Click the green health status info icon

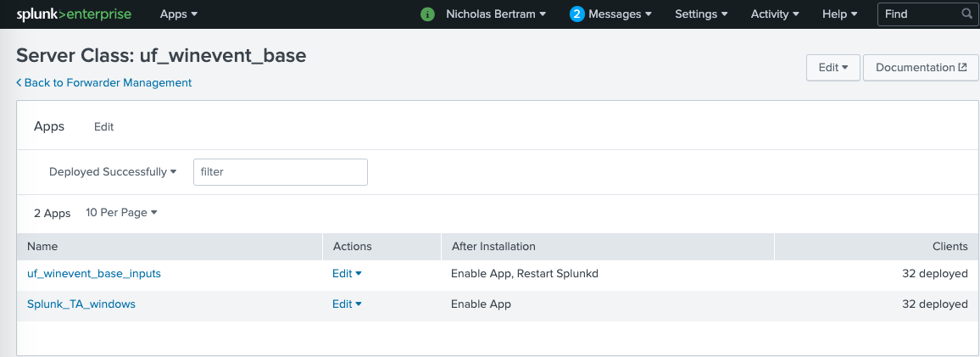coord(427,14)
